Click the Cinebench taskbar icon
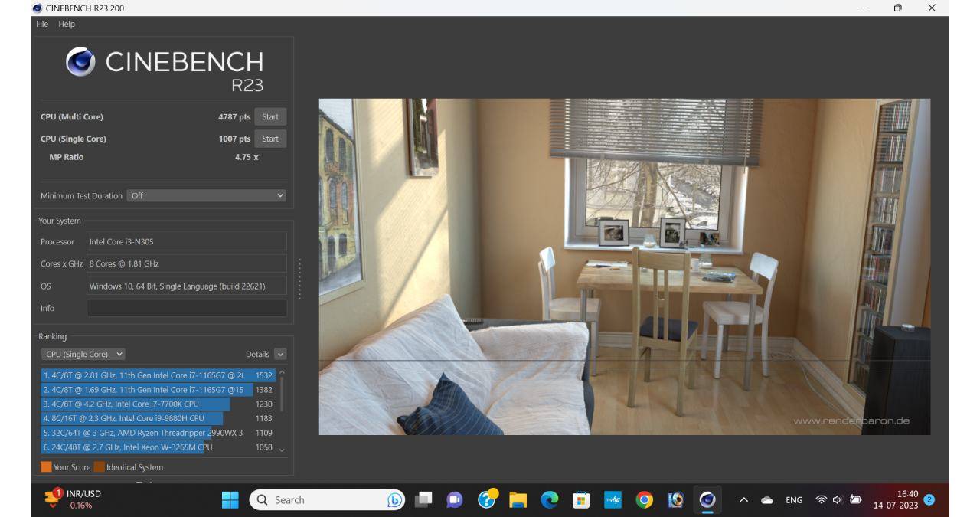Screen dimensions: 980x517 (x=707, y=500)
